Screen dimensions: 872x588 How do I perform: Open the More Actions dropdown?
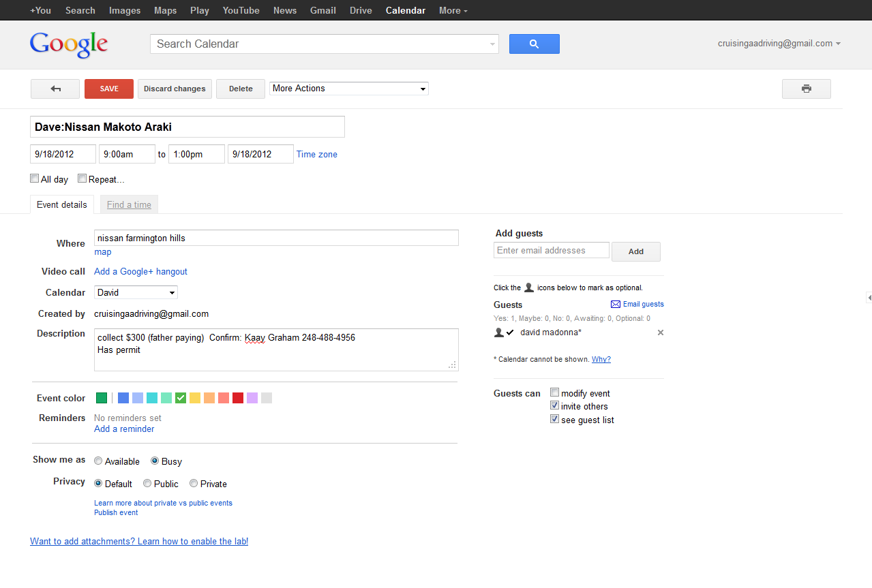pyautogui.click(x=349, y=89)
